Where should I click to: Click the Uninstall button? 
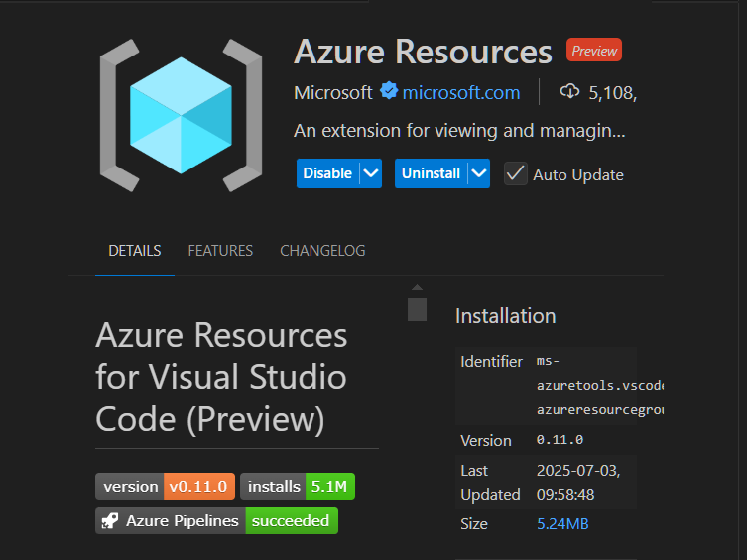(x=432, y=173)
